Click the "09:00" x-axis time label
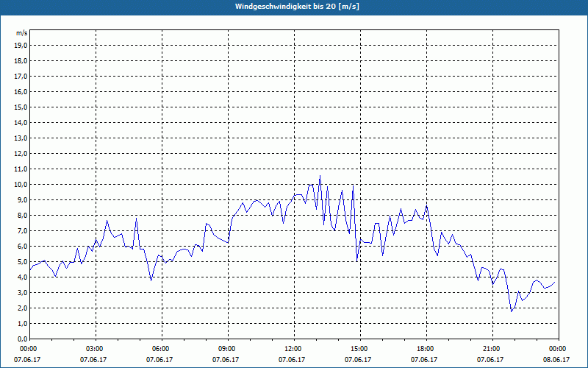The height and width of the screenshot is (368, 588). (x=228, y=349)
